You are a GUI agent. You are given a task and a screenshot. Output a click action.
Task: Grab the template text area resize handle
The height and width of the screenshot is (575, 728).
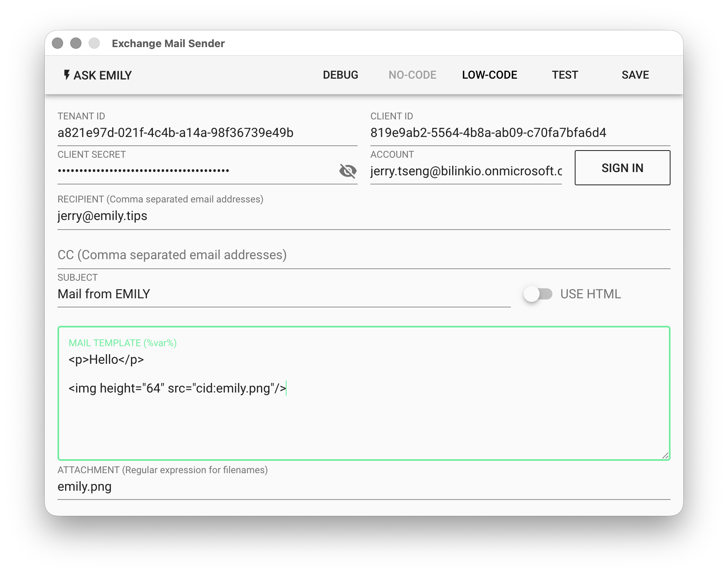665,456
